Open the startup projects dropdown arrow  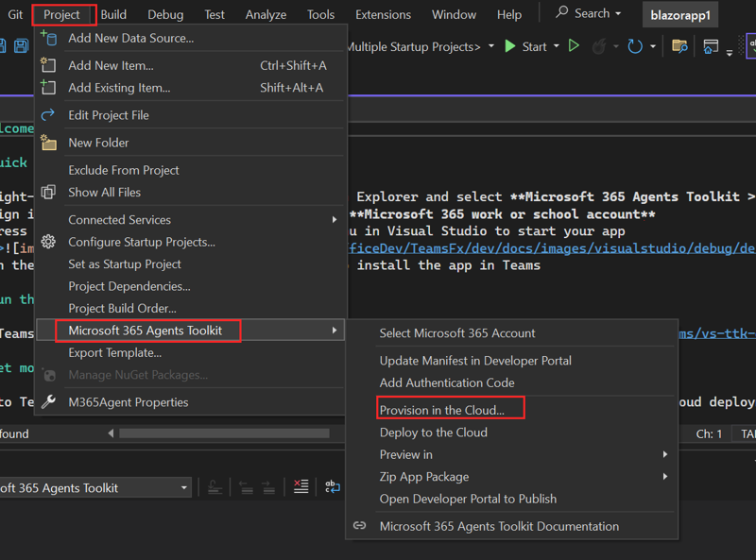coord(491,46)
